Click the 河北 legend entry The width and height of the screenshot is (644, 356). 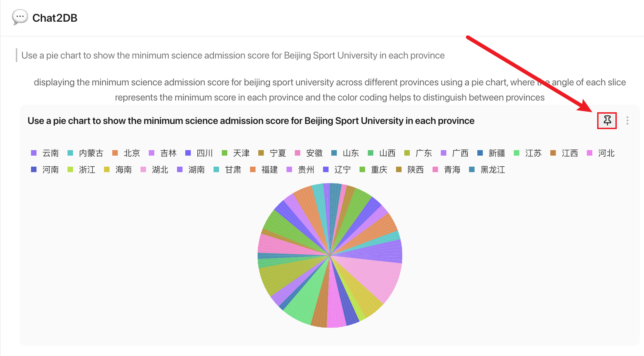601,153
